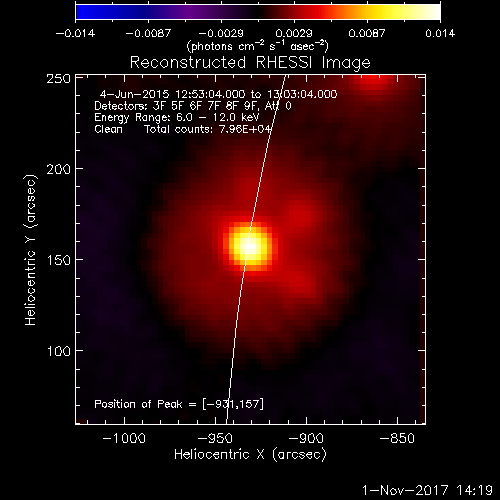The height and width of the screenshot is (500, 500).
Task: Click the Detectors 3F 5F 6F text line
Action: pyautogui.click(x=193, y=106)
